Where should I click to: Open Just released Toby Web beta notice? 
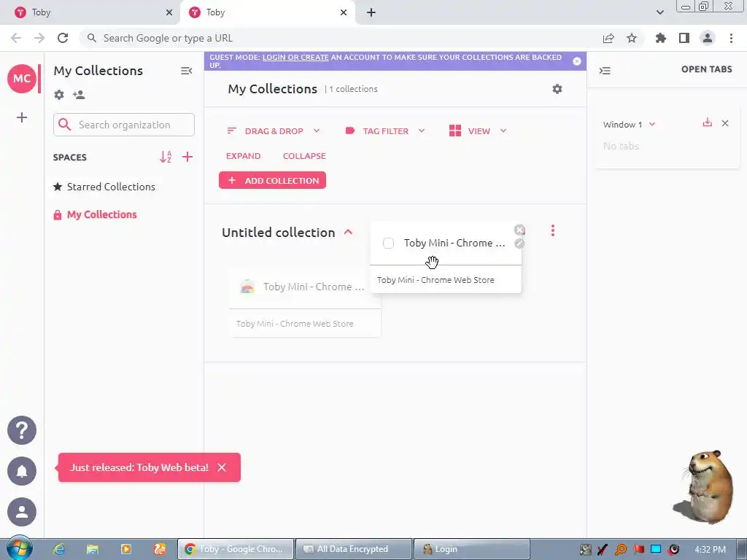click(139, 467)
